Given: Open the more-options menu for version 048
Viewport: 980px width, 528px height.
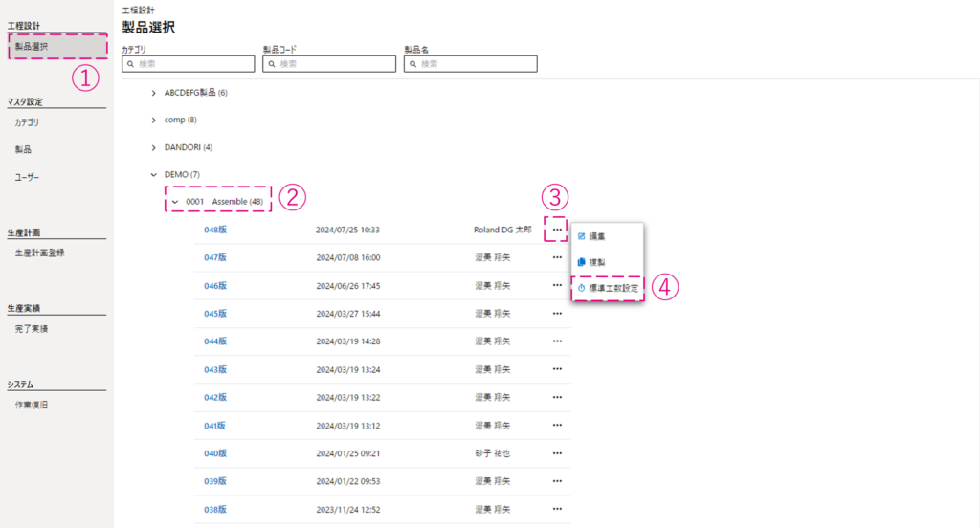Looking at the screenshot, I should (x=556, y=230).
